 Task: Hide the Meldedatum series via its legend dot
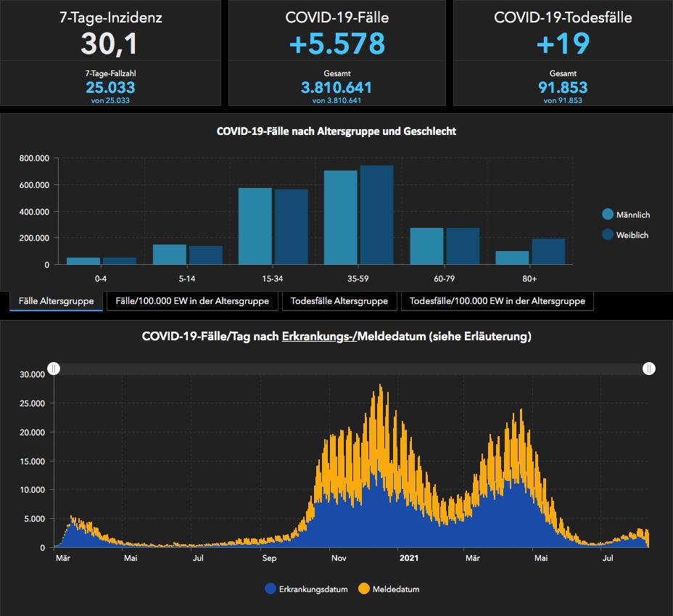[x=364, y=588]
